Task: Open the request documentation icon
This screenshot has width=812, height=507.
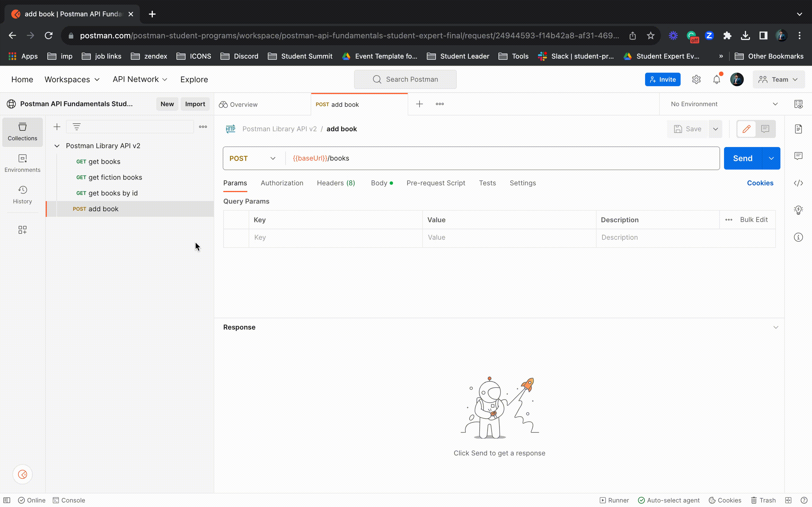Action: (x=798, y=129)
